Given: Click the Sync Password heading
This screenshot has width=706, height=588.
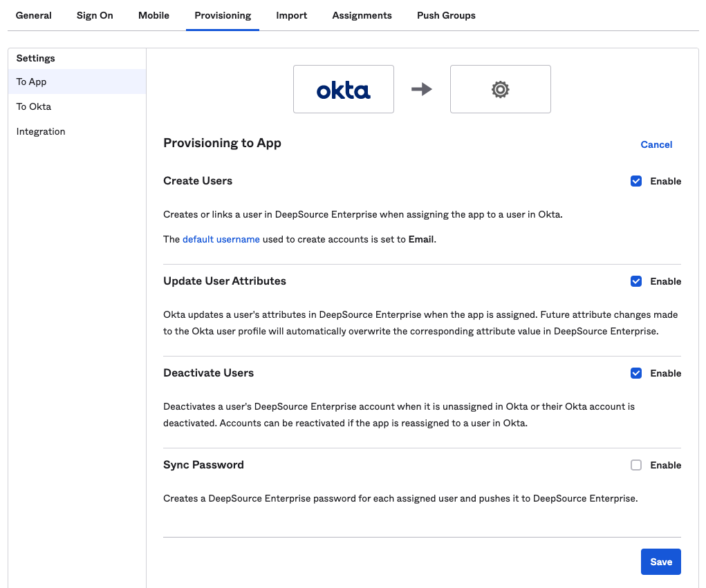Looking at the screenshot, I should [203, 465].
